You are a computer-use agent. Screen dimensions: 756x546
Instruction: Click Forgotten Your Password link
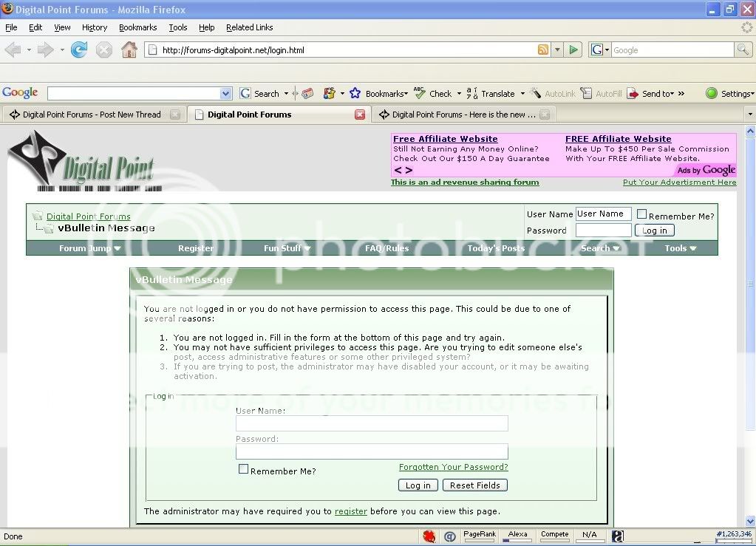[x=453, y=467]
